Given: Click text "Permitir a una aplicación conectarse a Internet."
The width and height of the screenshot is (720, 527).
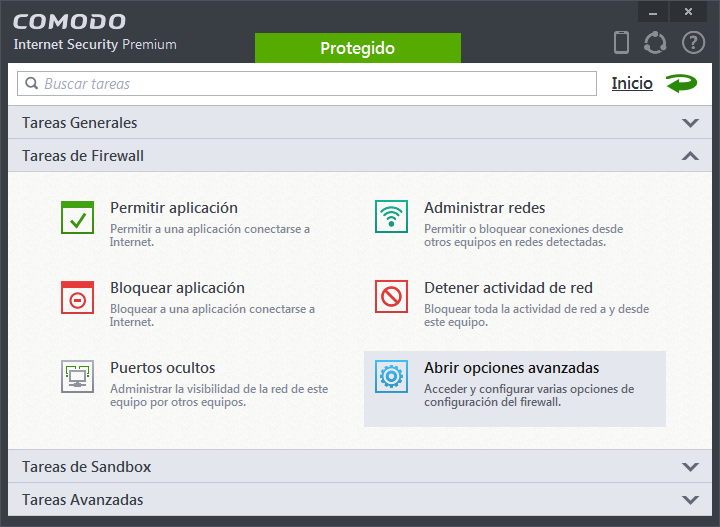Looking at the screenshot, I should tap(210, 235).
